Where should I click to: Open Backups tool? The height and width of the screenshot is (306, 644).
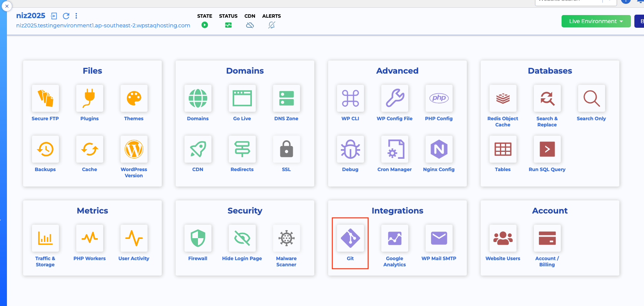pyautogui.click(x=45, y=149)
